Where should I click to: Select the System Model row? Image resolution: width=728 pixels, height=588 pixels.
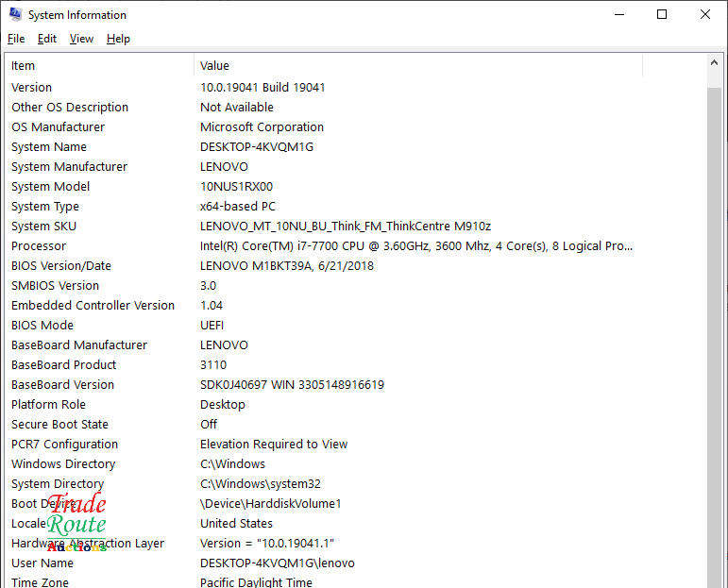pos(50,187)
